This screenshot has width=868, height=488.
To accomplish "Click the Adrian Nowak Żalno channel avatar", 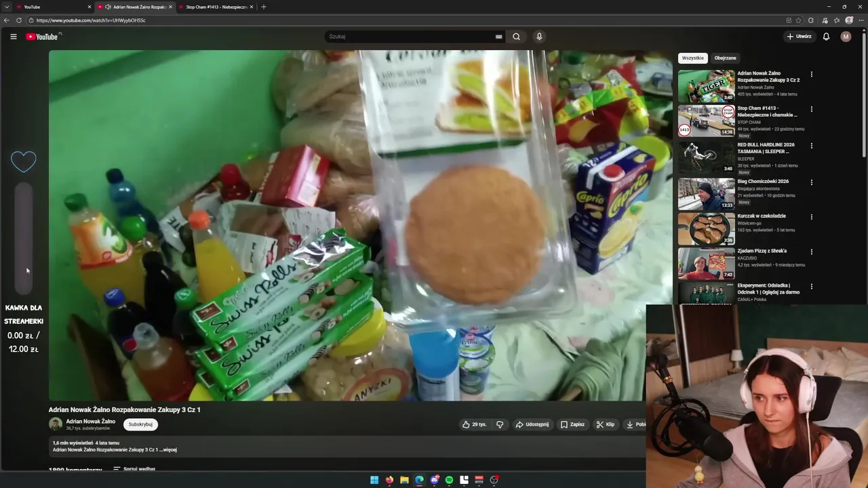I will coord(56,424).
